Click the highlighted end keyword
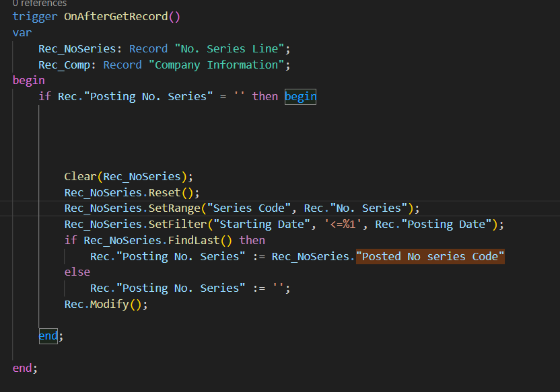This screenshot has height=392, width=560. pyautogui.click(x=48, y=336)
